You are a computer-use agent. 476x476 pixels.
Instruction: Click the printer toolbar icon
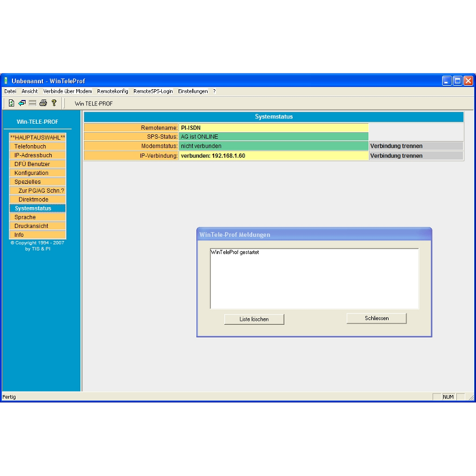pyautogui.click(x=43, y=103)
